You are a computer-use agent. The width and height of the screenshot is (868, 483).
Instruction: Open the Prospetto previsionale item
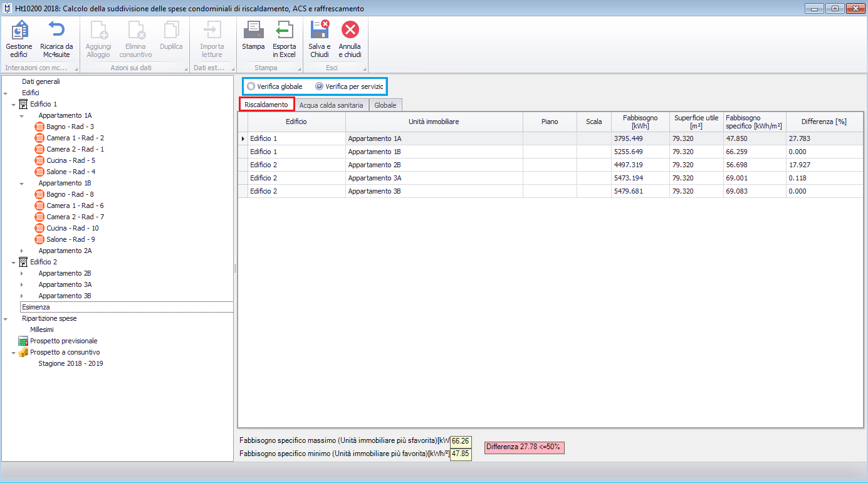[63, 341]
